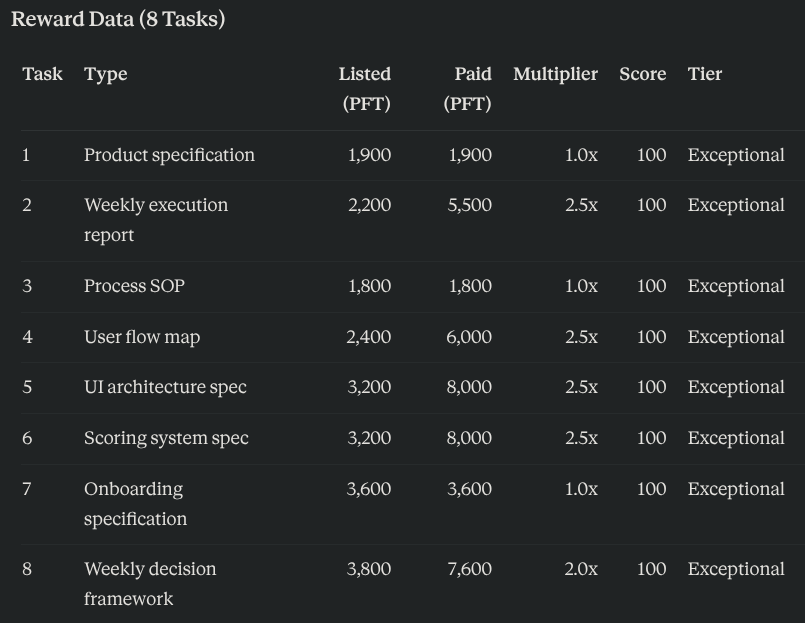The image size is (805, 623).
Task: Click the Listed (PFT) column header
Action: tap(365, 89)
